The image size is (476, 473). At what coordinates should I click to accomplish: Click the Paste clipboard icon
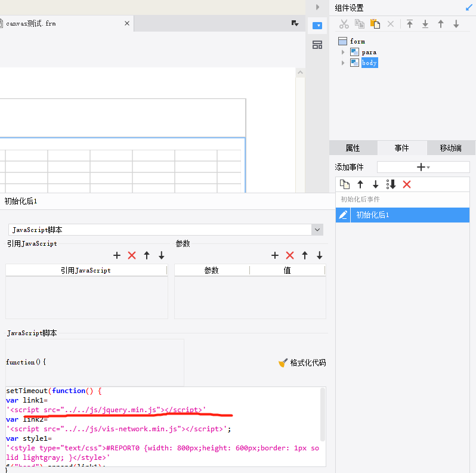tap(375, 24)
